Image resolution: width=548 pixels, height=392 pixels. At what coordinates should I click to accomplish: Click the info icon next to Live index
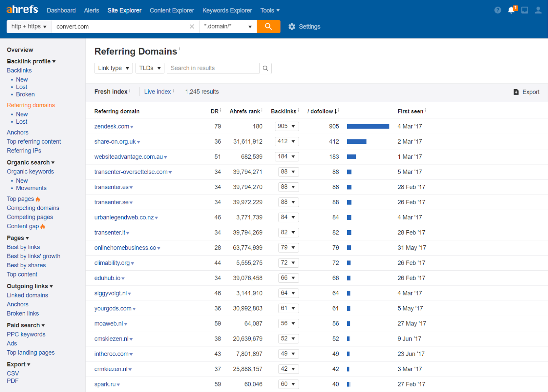(173, 91)
